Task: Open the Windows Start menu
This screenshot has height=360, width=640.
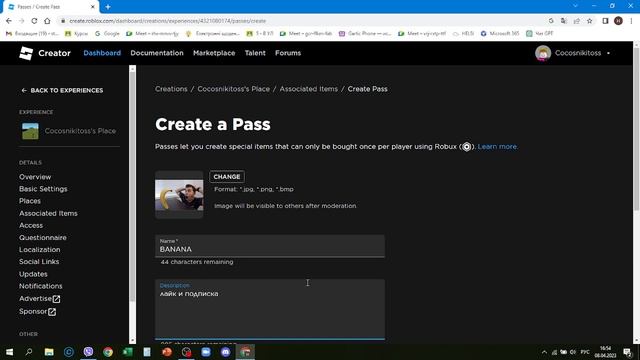Action: 9,352
